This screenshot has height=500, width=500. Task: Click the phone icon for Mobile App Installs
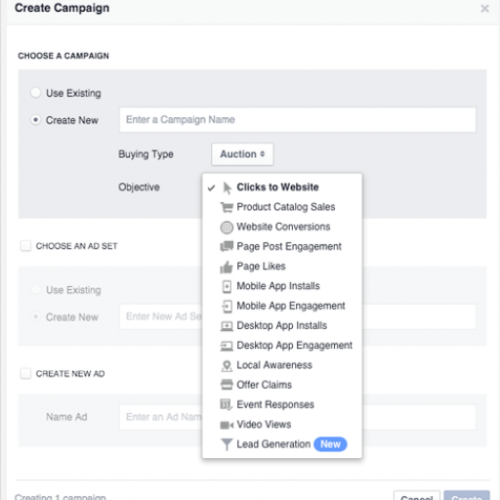point(227,286)
